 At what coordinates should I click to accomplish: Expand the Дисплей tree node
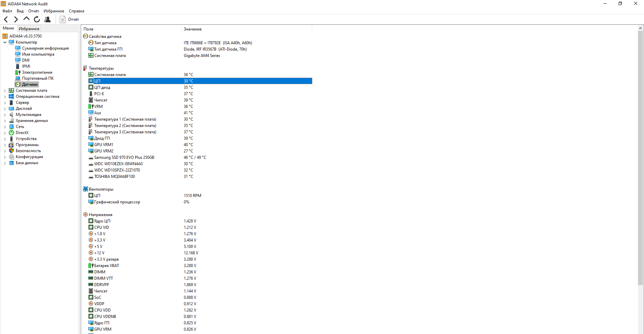pos(5,109)
